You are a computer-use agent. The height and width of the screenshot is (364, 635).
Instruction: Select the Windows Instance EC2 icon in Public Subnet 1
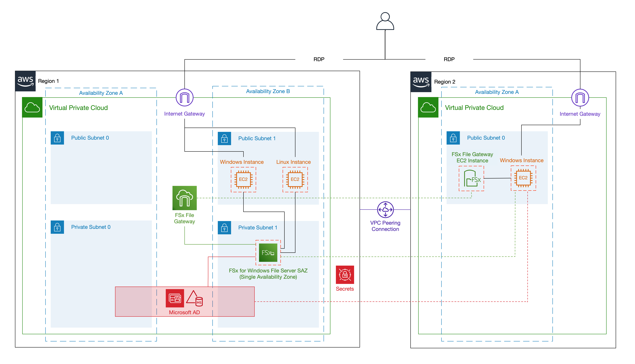click(x=243, y=180)
